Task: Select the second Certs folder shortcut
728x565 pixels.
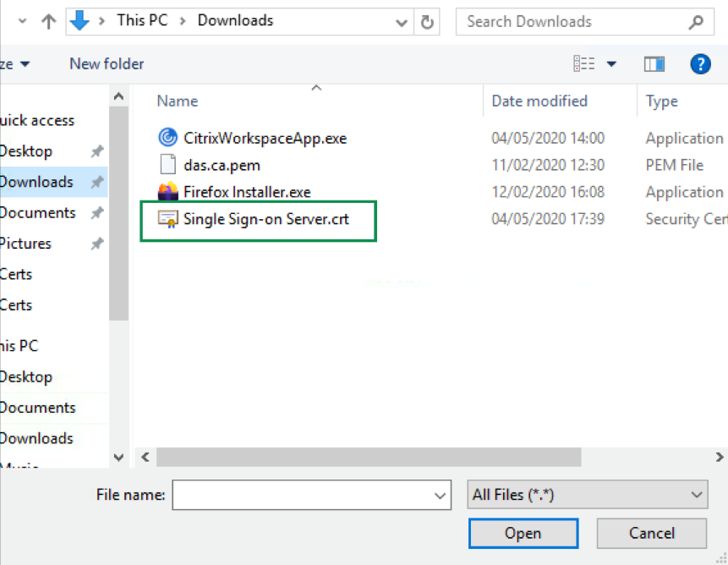Action: (x=16, y=305)
